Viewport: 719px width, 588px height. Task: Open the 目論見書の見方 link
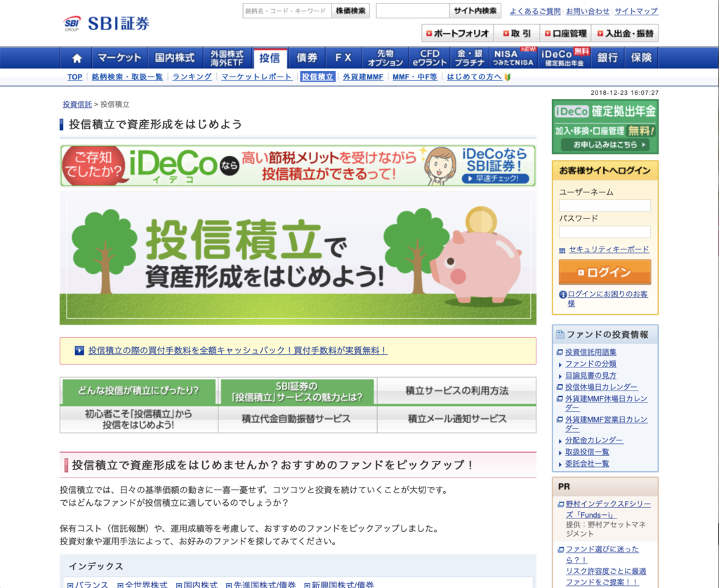pos(591,376)
